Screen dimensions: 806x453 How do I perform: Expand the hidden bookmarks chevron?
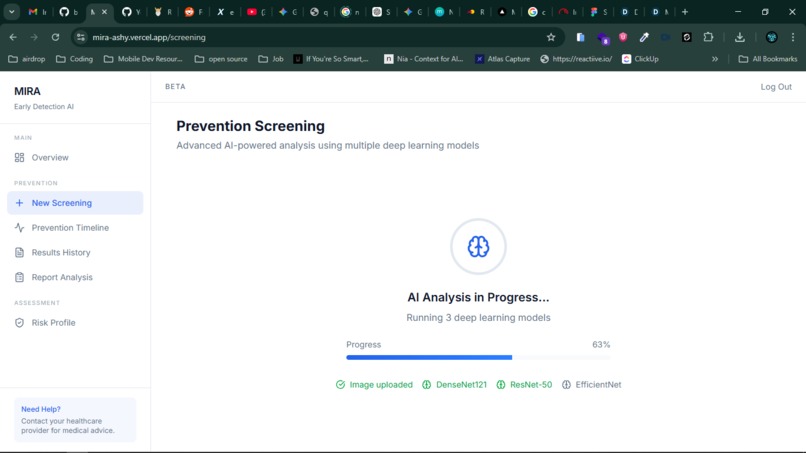point(715,59)
